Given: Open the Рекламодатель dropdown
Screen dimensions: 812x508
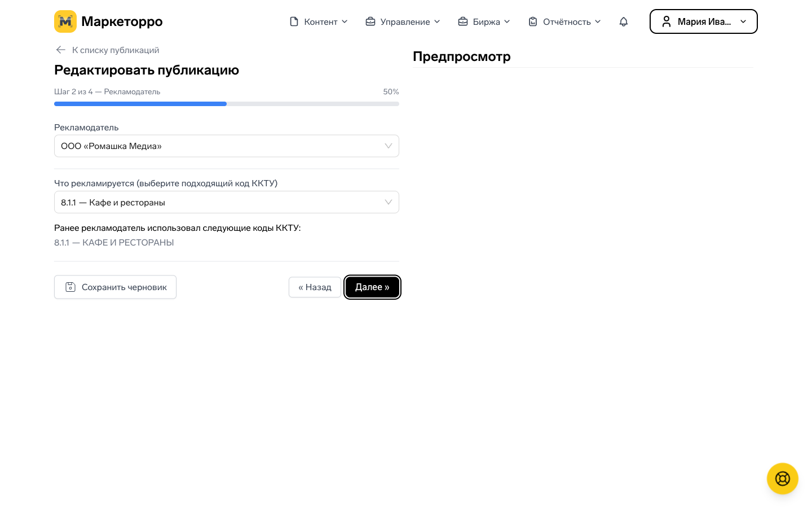Looking at the screenshot, I should (x=227, y=146).
